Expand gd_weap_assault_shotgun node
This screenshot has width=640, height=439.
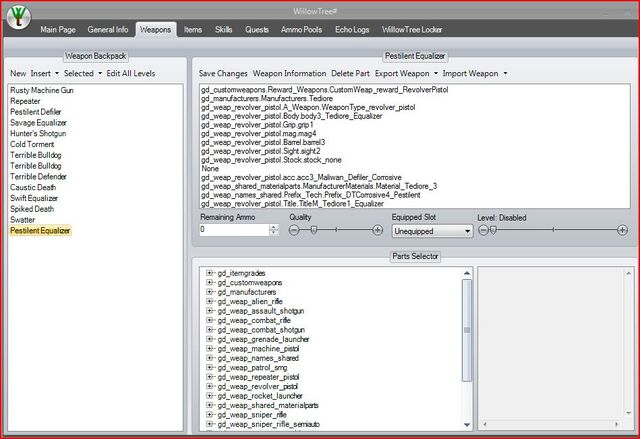click(209, 310)
